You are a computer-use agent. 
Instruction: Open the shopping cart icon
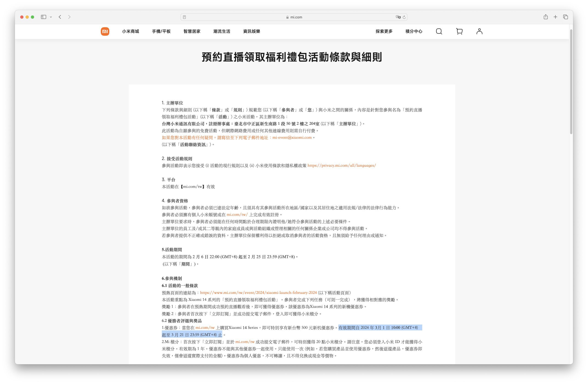[x=459, y=32]
